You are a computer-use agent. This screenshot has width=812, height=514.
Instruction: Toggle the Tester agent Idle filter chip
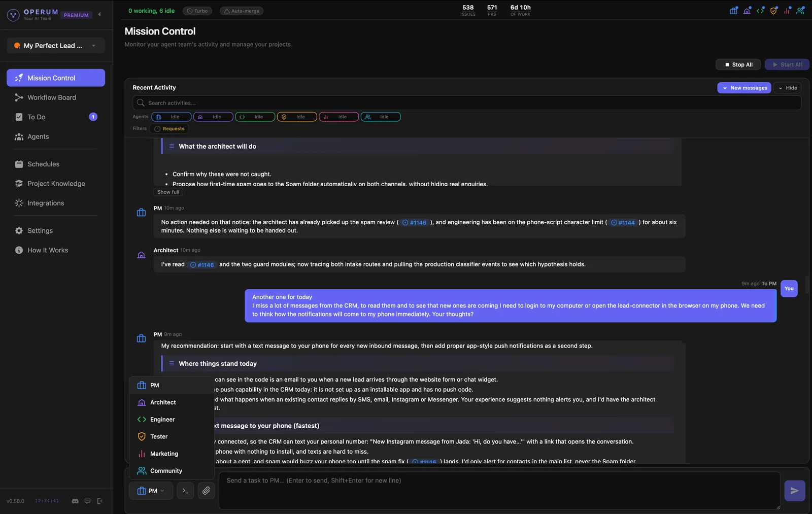click(297, 117)
